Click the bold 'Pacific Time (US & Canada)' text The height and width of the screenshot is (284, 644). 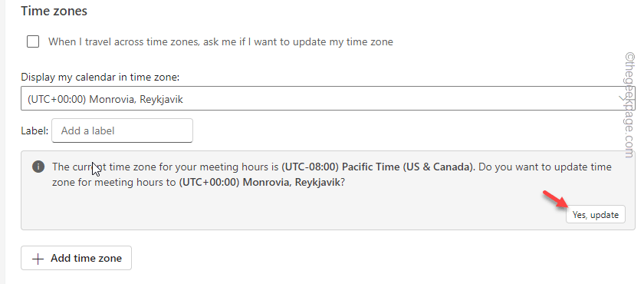coord(407,167)
